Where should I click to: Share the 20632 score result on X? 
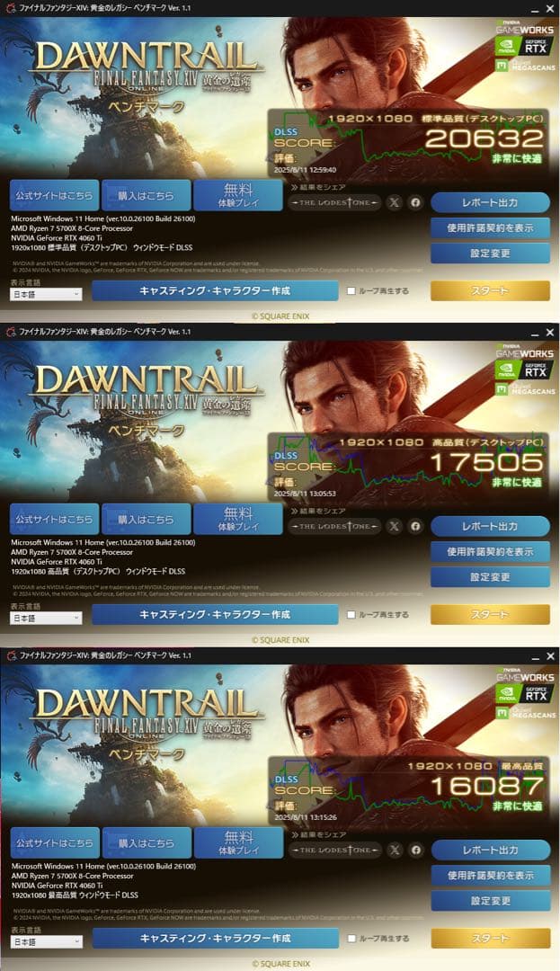coord(395,202)
